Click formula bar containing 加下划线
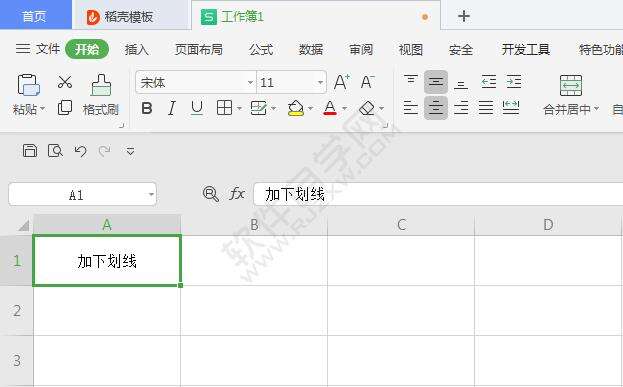 pyautogui.click(x=438, y=194)
